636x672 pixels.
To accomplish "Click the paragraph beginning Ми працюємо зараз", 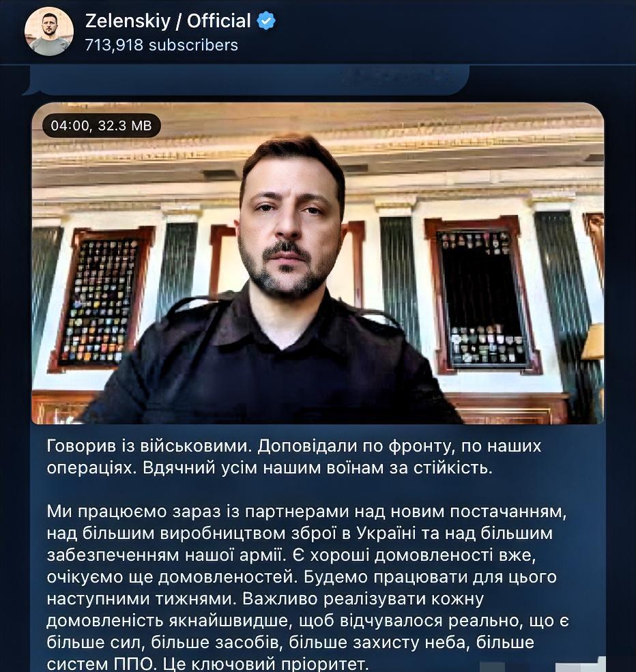I will point(308,587).
